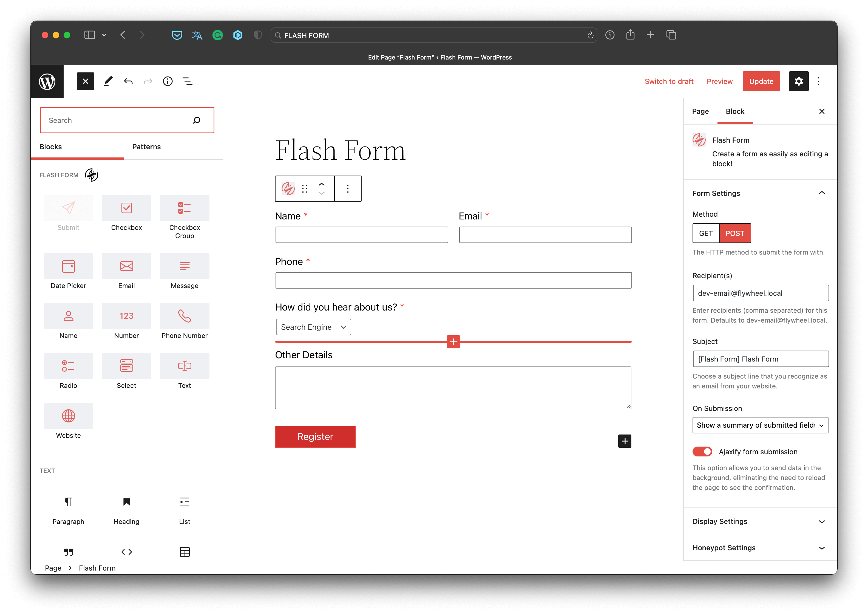868x615 pixels.
Task: Open the list view outline
Action: tap(188, 81)
